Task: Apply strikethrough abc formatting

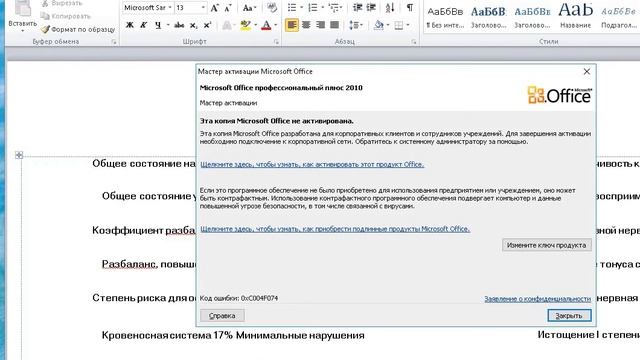Action: pyautogui.click(x=179, y=25)
